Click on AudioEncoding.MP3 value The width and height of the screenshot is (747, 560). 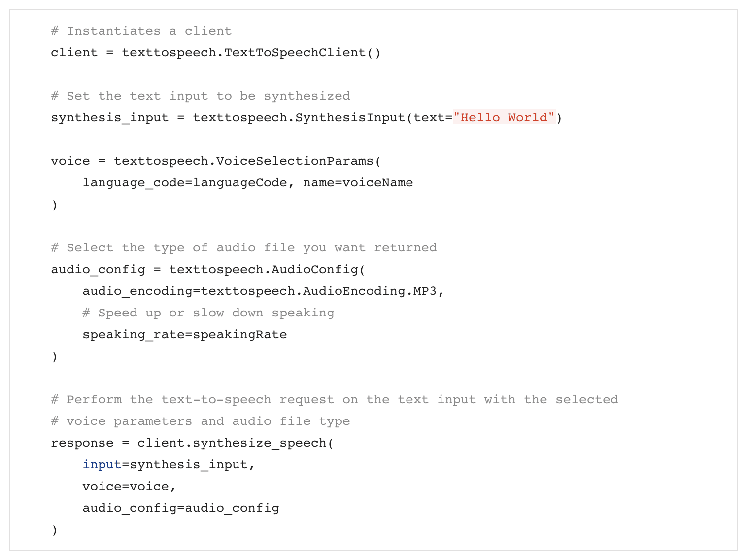[370, 291]
